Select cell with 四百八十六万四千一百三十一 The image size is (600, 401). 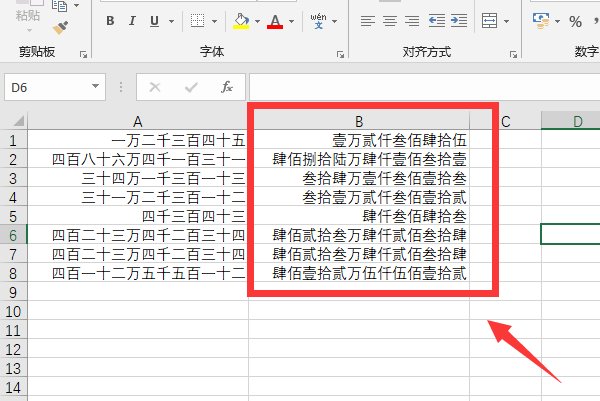(x=138, y=159)
